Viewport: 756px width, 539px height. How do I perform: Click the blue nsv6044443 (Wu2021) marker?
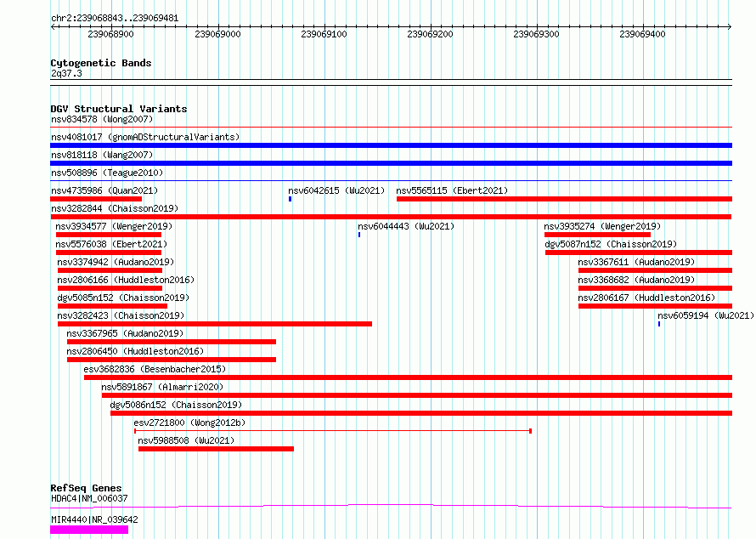[359, 235]
